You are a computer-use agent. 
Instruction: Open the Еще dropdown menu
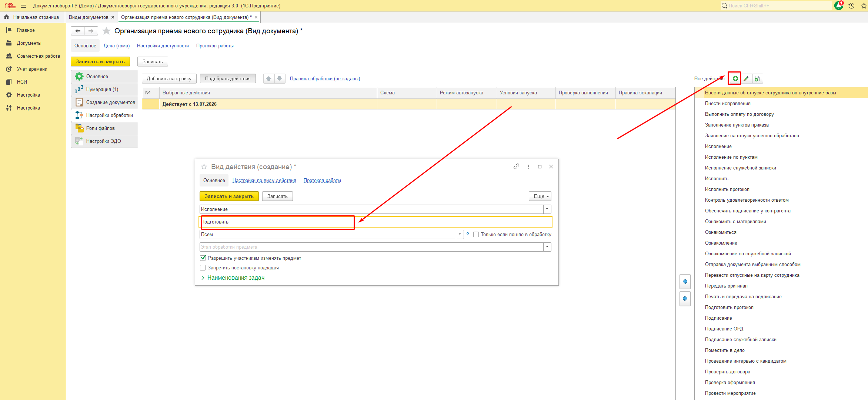point(540,196)
